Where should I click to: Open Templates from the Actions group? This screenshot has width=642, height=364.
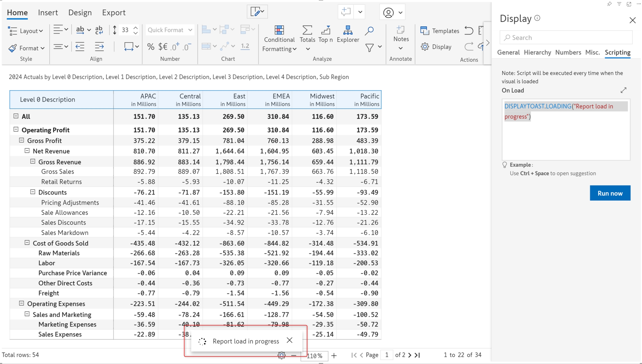tap(440, 31)
